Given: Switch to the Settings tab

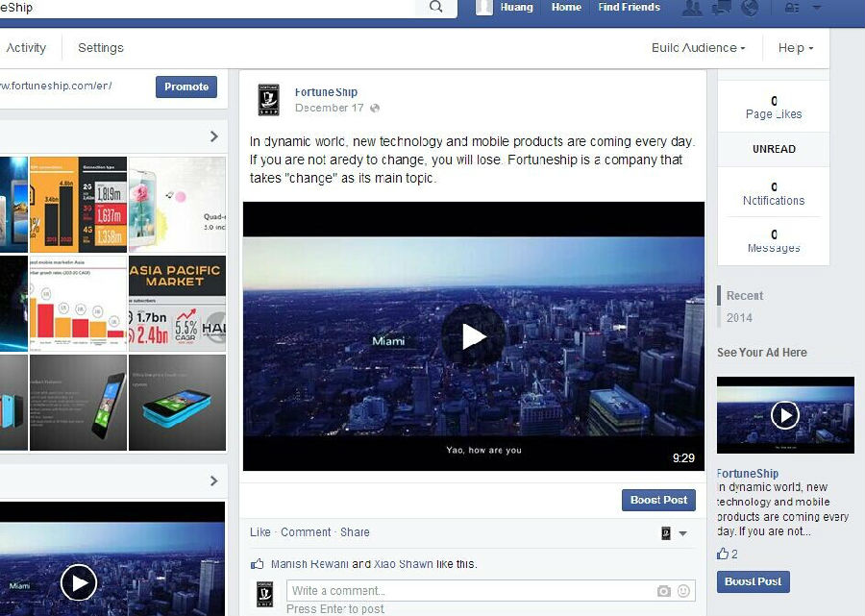Looking at the screenshot, I should (100, 48).
